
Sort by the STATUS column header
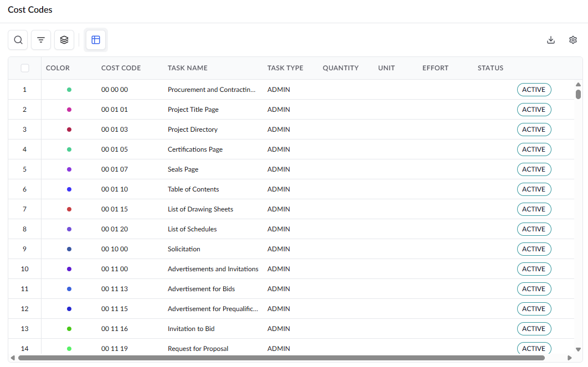490,68
